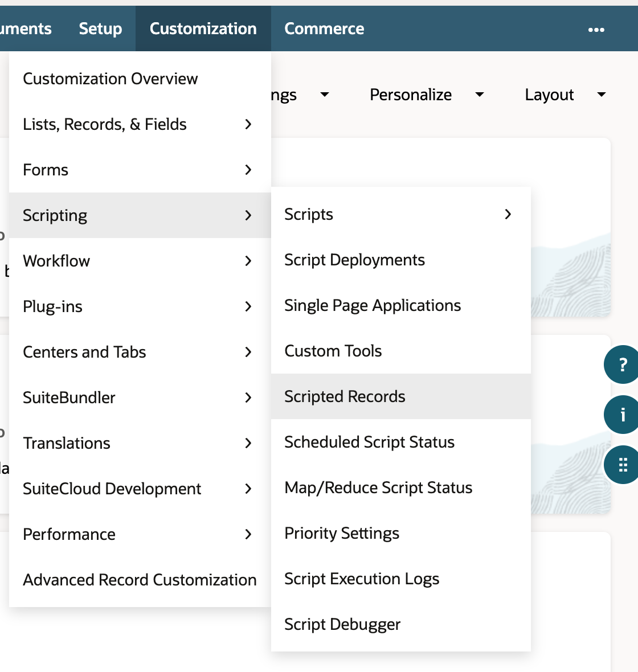
Task: Click the help question mark button
Action: 622,364
